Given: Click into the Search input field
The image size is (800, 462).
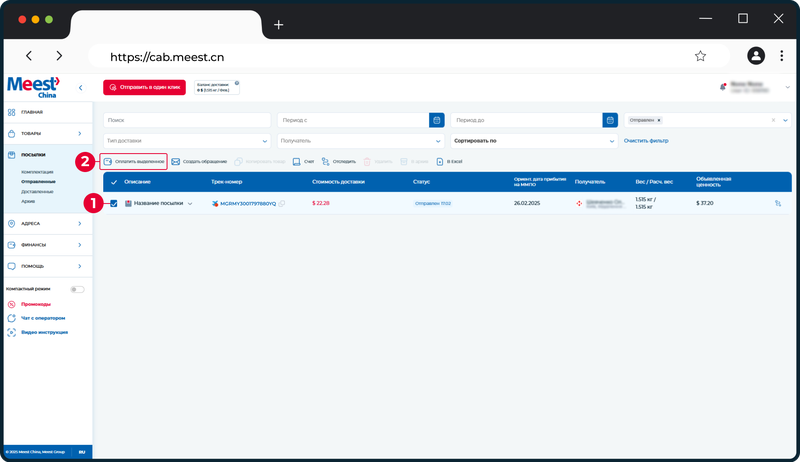Looking at the screenshot, I should click(187, 120).
